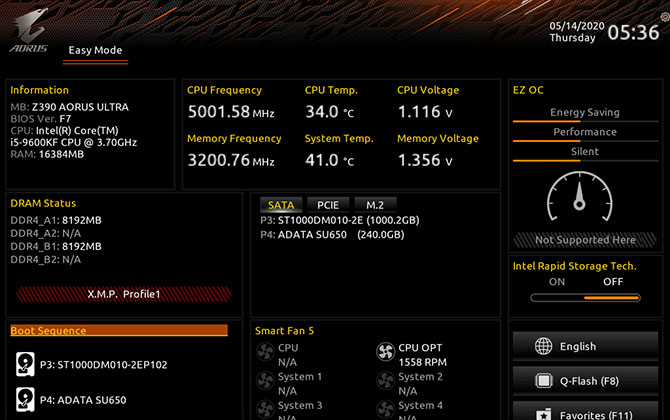This screenshot has width=670, height=420.
Task: Click the Not Supported Here bar
Action: 585,240
